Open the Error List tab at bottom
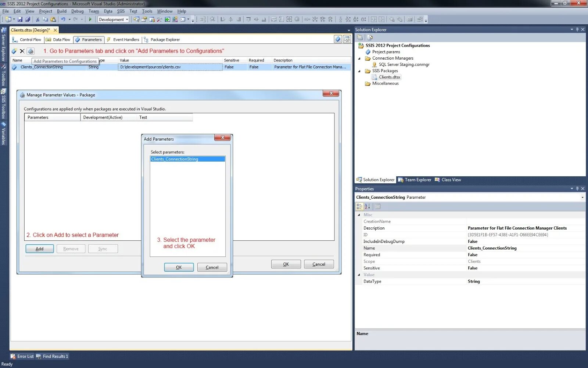The width and height of the screenshot is (588, 368). pos(22,356)
